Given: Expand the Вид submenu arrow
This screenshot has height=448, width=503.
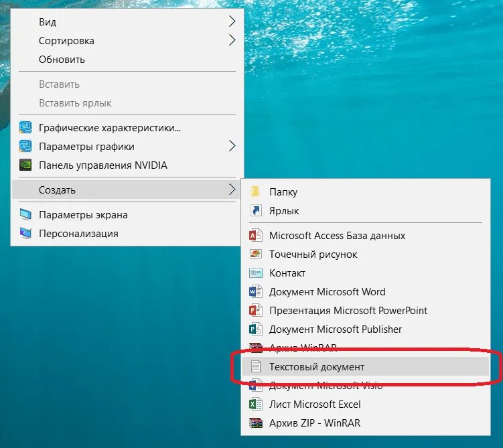Looking at the screenshot, I should [x=232, y=21].
